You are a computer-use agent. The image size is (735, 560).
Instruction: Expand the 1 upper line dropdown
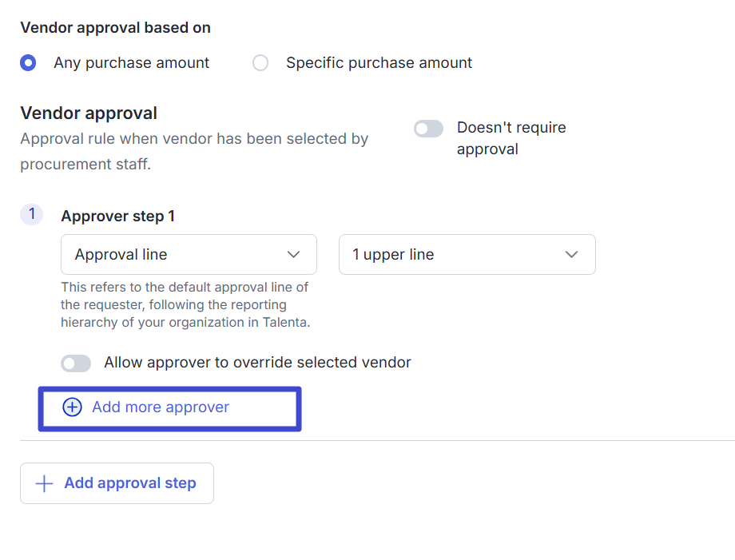click(x=467, y=255)
